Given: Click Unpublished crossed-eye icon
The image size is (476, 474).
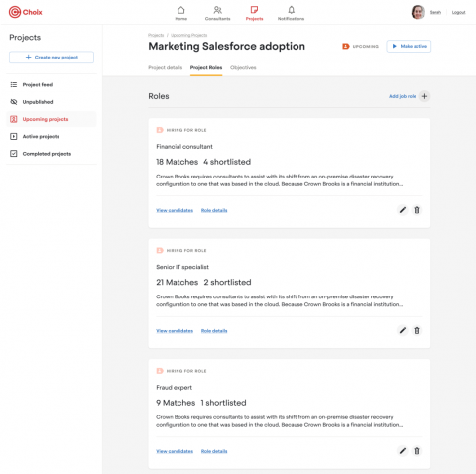Looking at the screenshot, I should pos(14,102).
